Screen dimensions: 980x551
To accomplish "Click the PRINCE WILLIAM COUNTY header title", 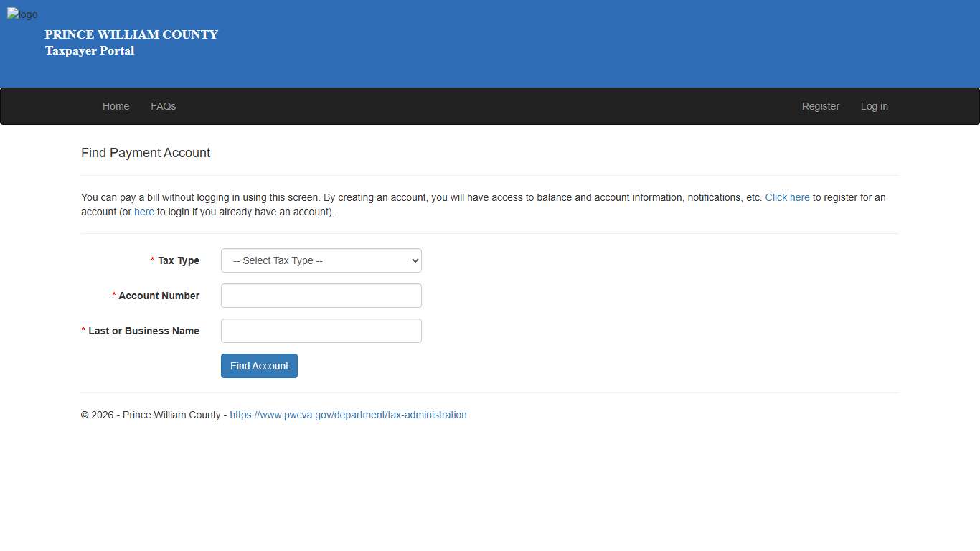I will (x=131, y=34).
